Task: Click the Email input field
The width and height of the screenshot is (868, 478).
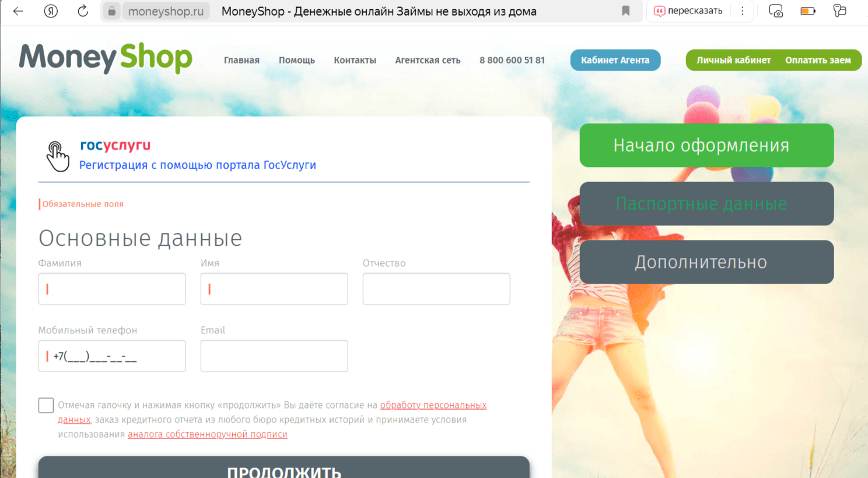Action: 274,356
